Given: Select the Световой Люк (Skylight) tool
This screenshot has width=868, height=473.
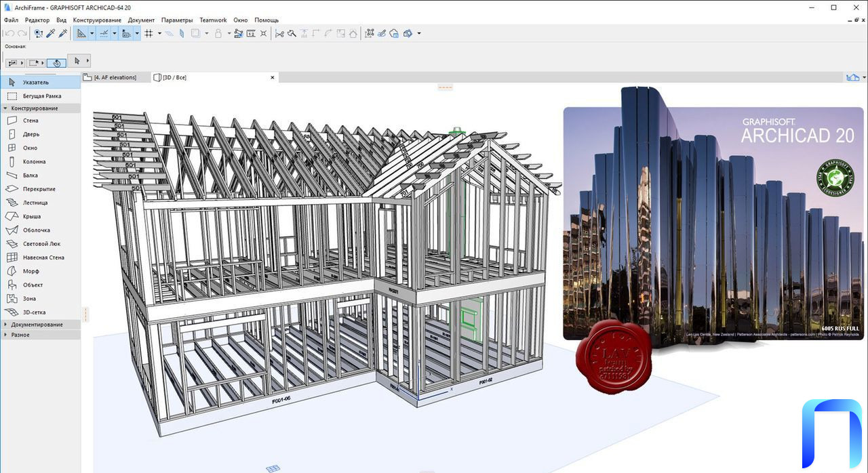Looking at the screenshot, I should pyautogui.click(x=40, y=244).
